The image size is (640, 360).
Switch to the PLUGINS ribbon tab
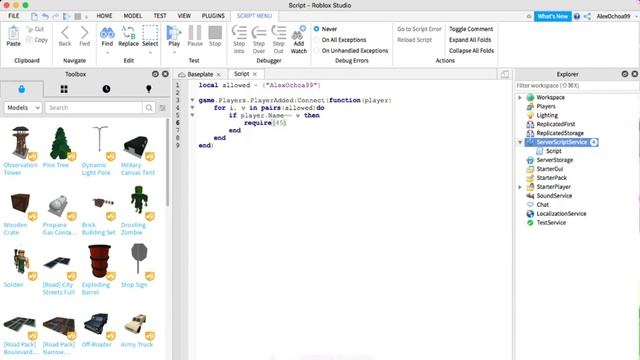point(213,16)
